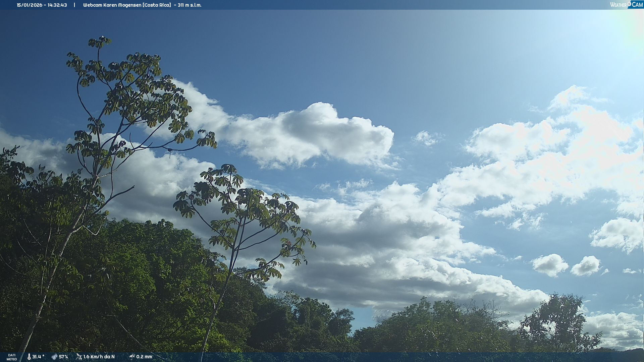The height and width of the screenshot is (362, 644).
Task: Click the wind speed icon
Action: (79, 357)
